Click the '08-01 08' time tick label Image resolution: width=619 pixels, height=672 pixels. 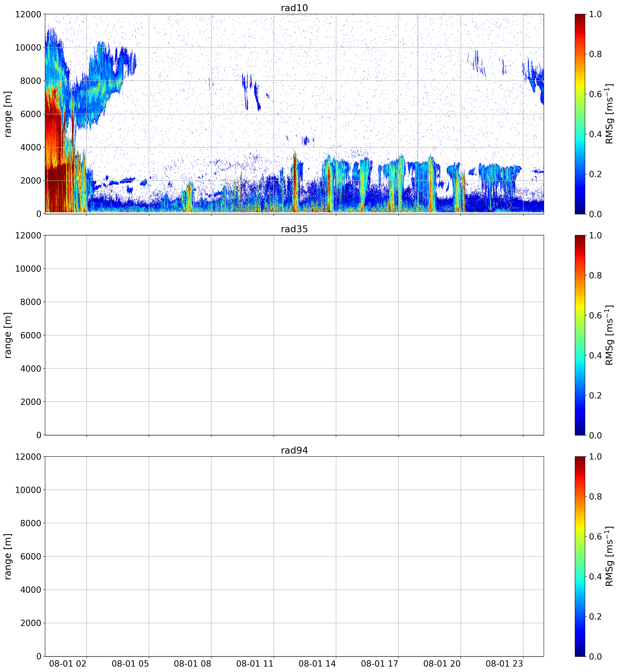pyautogui.click(x=193, y=664)
